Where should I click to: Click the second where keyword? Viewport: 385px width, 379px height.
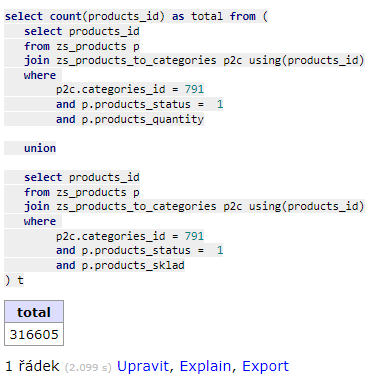40,221
